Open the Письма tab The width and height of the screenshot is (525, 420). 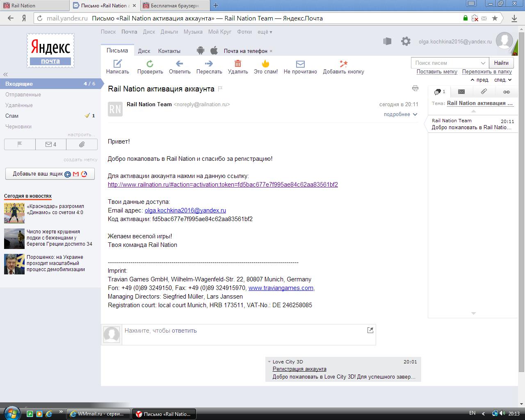pos(117,50)
